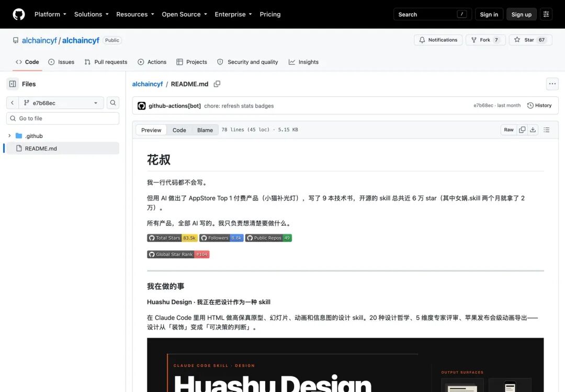
Task: Open the .github folder
Action: click(x=34, y=136)
